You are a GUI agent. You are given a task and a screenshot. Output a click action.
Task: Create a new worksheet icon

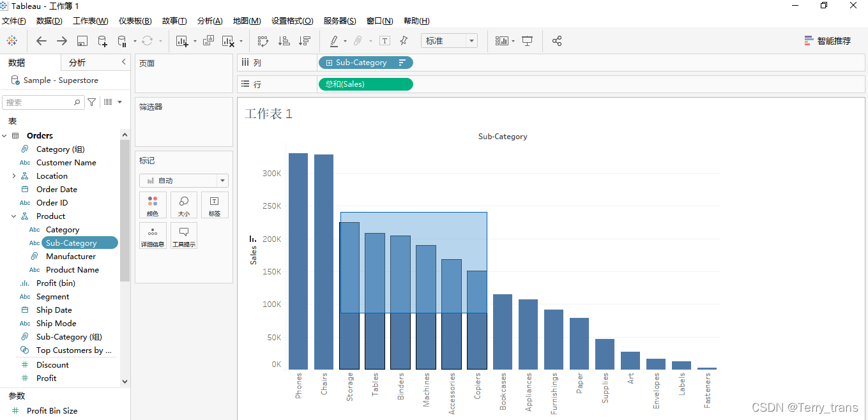182,41
